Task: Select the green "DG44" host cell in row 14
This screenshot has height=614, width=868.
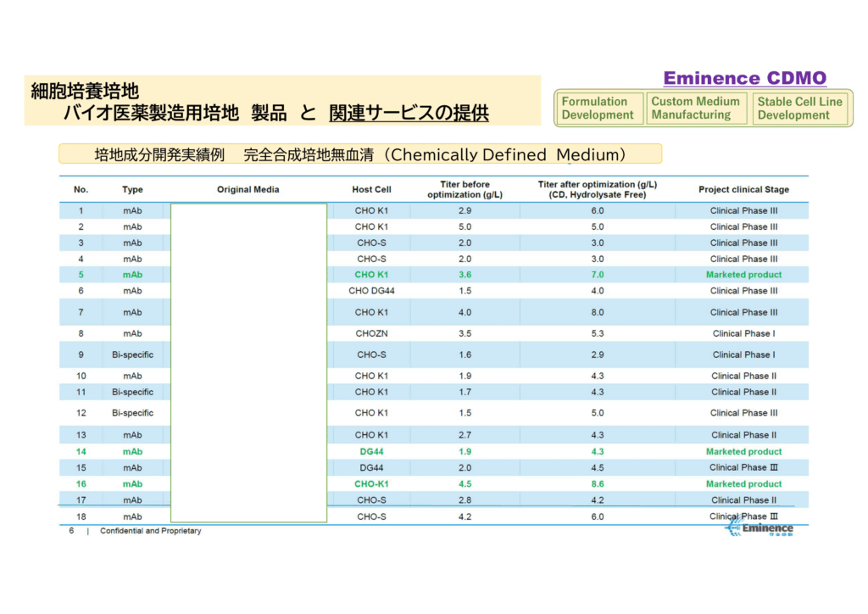Action: point(371,452)
